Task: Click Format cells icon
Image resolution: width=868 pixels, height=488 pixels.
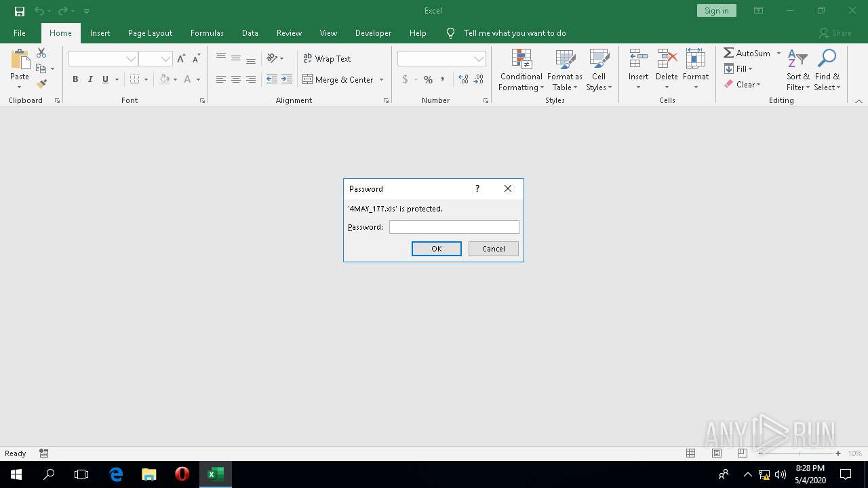Action: click(696, 59)
